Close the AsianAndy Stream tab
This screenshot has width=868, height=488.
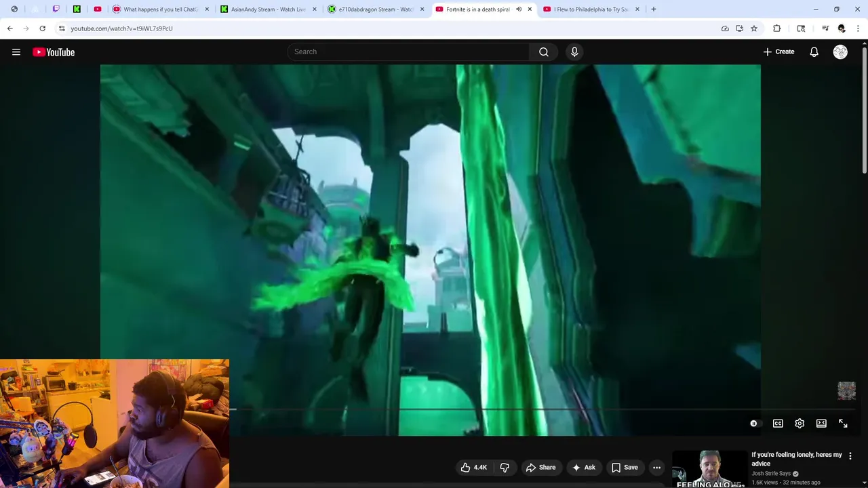pyautogui.click(x=315, y=9)
